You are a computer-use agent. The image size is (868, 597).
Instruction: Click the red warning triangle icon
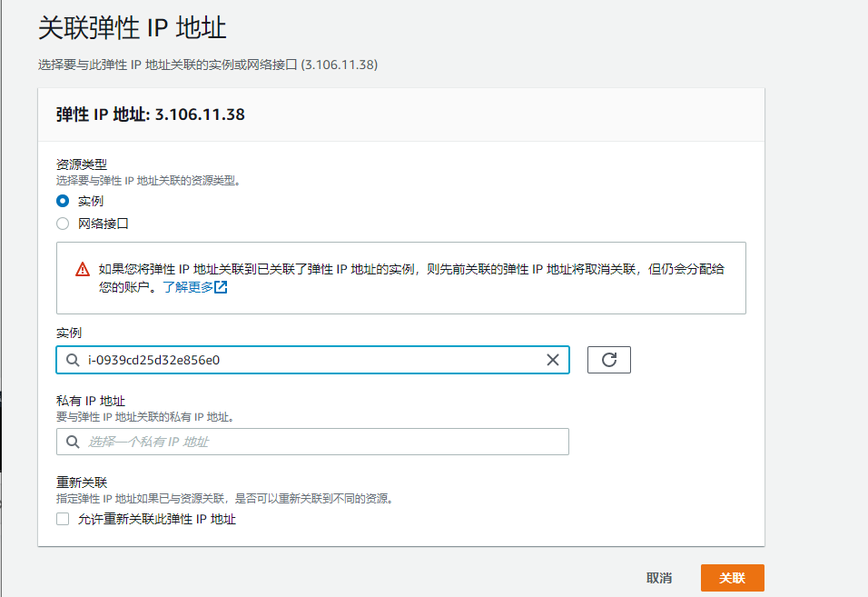pyautogui.click(x=83, y=269)
